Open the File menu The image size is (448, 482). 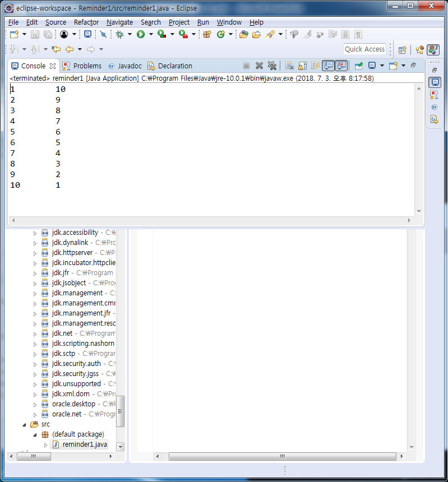[13, 22]
